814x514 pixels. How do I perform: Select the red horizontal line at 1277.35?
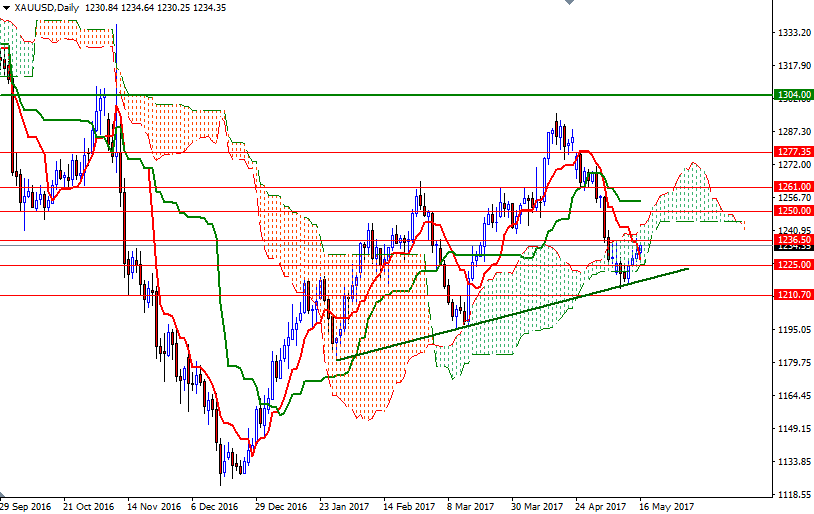pyautogui.click(x=400, y=153)
